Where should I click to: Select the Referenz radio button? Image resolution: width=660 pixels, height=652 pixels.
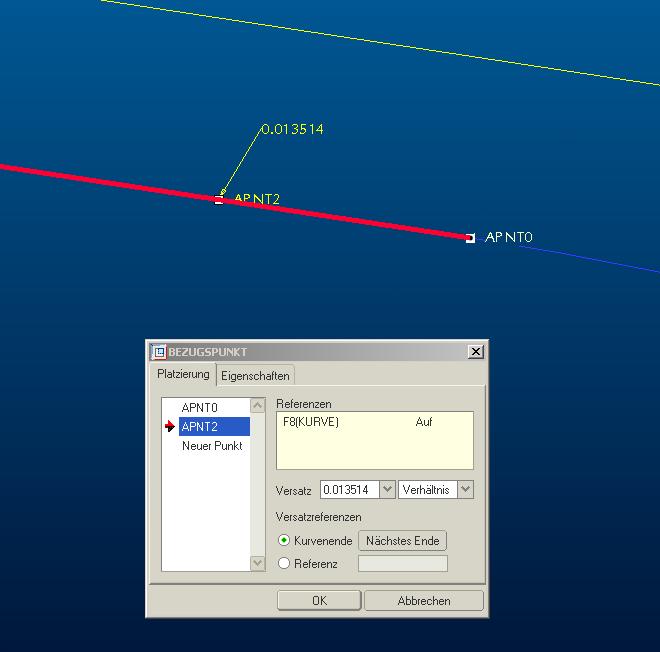tap(284, 563)
